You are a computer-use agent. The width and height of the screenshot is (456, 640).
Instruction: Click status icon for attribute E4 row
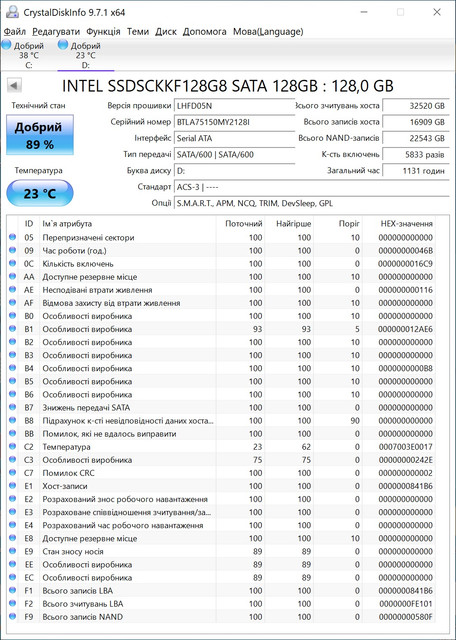click(x=13, y=524)
